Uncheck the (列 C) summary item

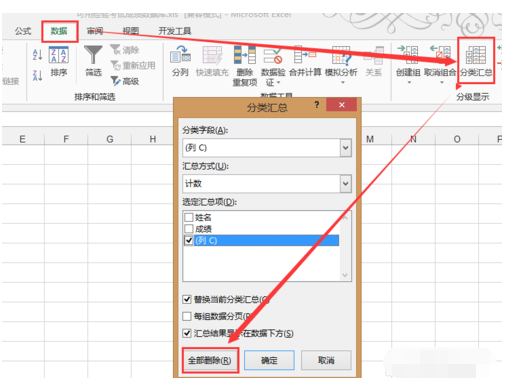tap(189, 240)
